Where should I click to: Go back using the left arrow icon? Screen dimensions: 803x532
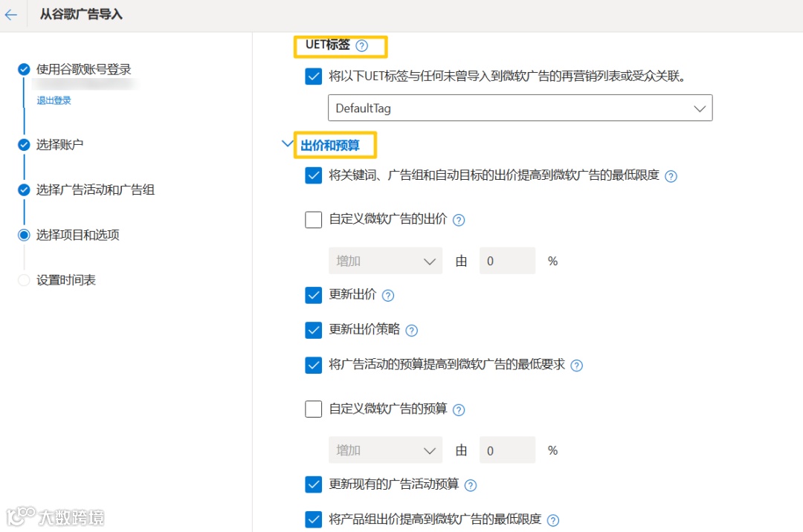coord(10,15)
